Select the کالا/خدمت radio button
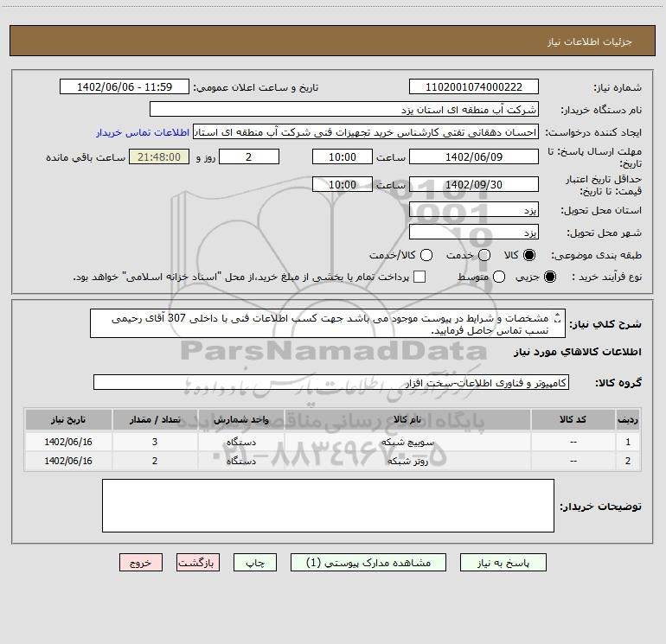 (426, 255)
